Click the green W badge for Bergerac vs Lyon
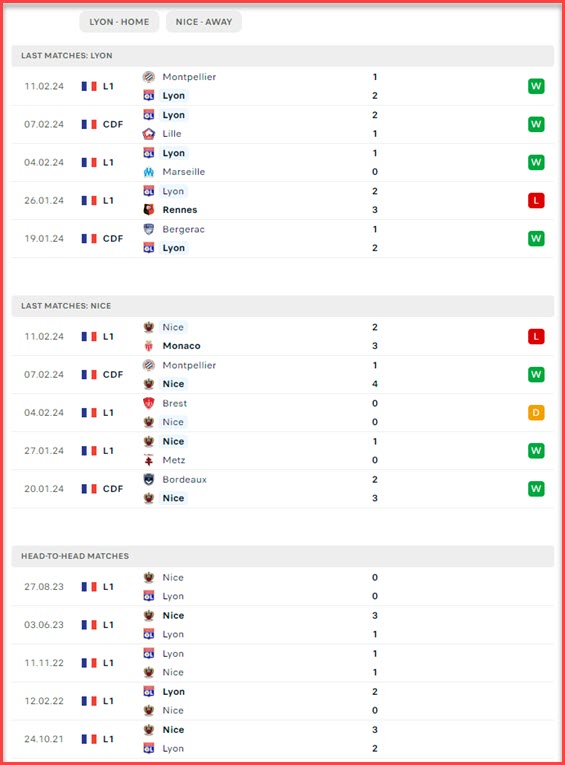The image size is (565, 765). click(536, 239)
